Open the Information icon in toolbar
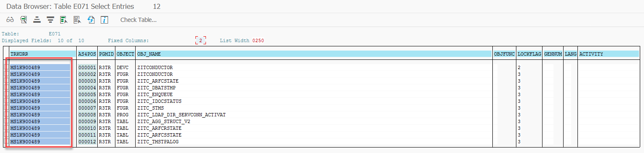The height and width of the screenshot is (153, 644). coord(104,20)
